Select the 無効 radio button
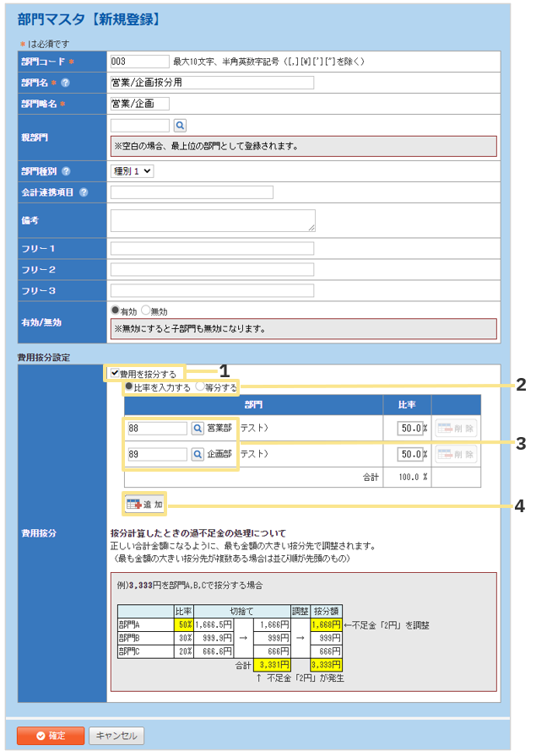The width and height of the screenshot is (536, 756). [x=145, y=310]
